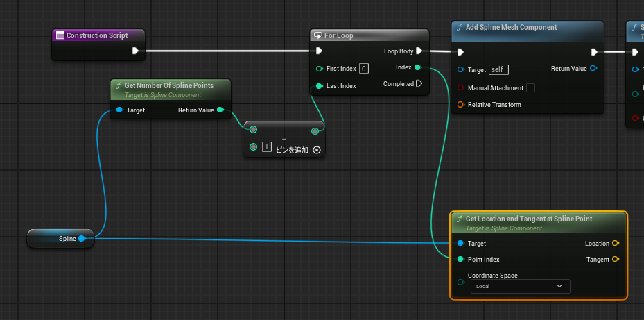This screenshot has height=320, width=644.
Task: Click the Spline variable output pin
Action: [x=82, y=239]
